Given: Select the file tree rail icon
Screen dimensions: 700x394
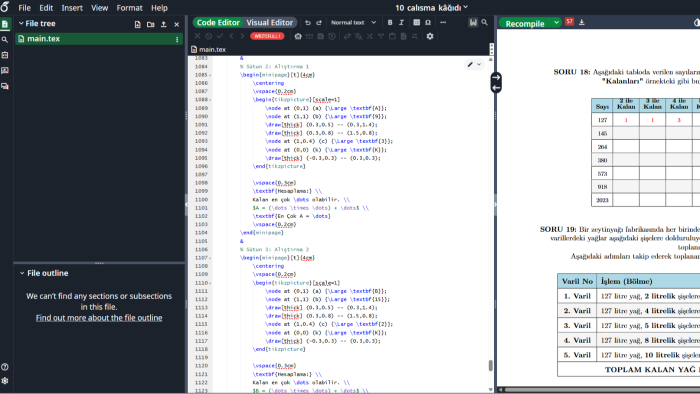Looking at the screenshot, I should click(5, 24).
